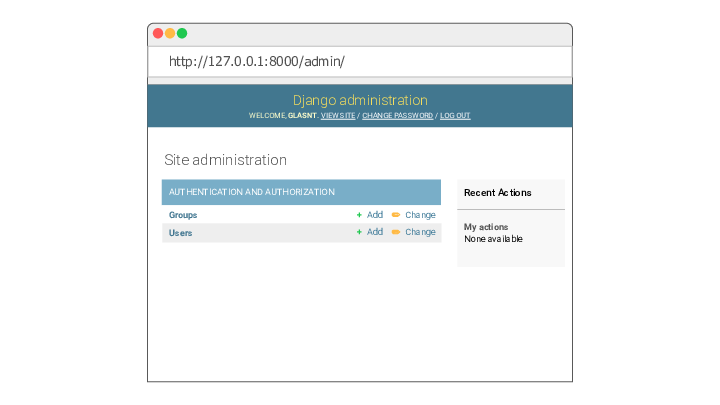Click the yellow minimize window button
The width and height of the screenshot is (720, 405).
[170, 34]
